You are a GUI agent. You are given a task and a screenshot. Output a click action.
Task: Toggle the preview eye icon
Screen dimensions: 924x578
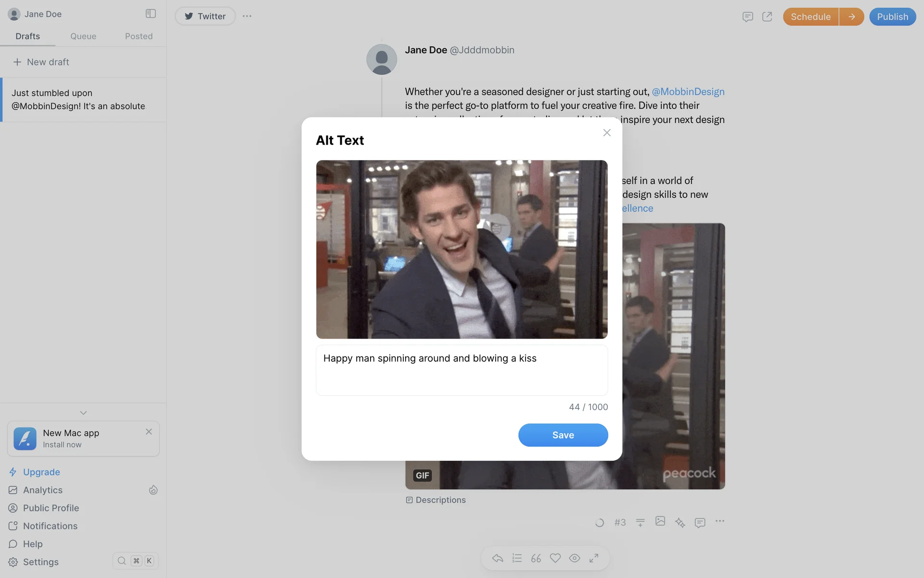click(x=575, y=558)
